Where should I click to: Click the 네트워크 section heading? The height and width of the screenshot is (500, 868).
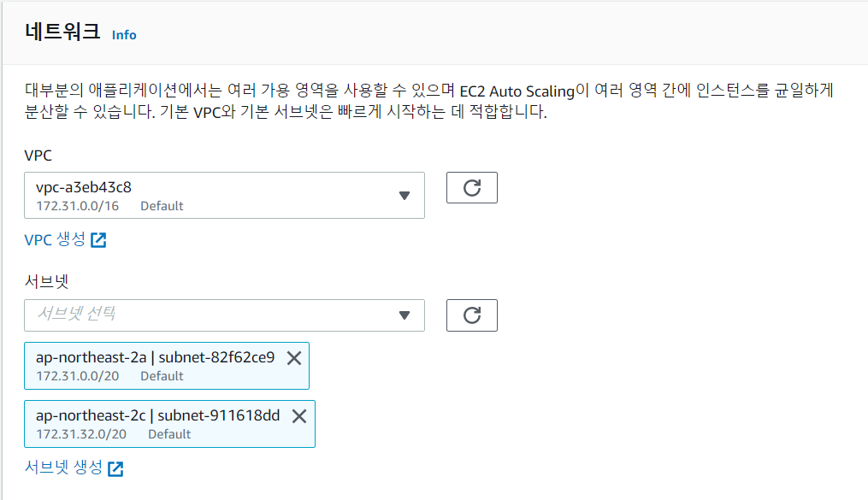(63, 32)
